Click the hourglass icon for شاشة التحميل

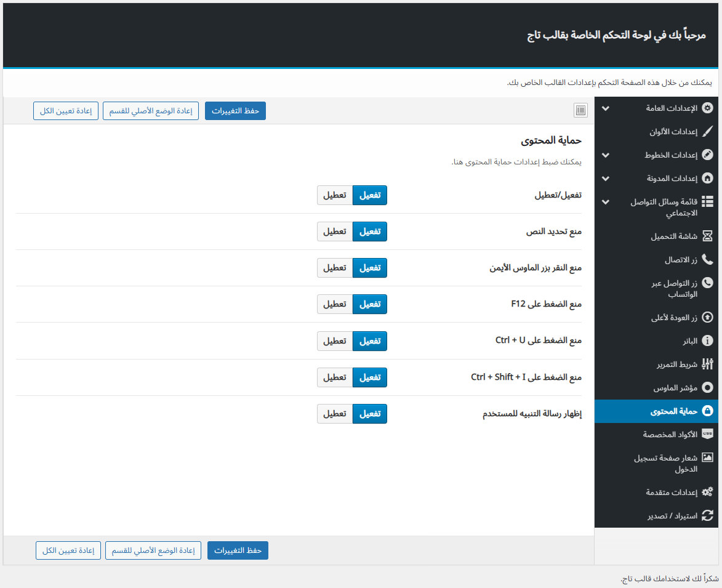(707, 236)
